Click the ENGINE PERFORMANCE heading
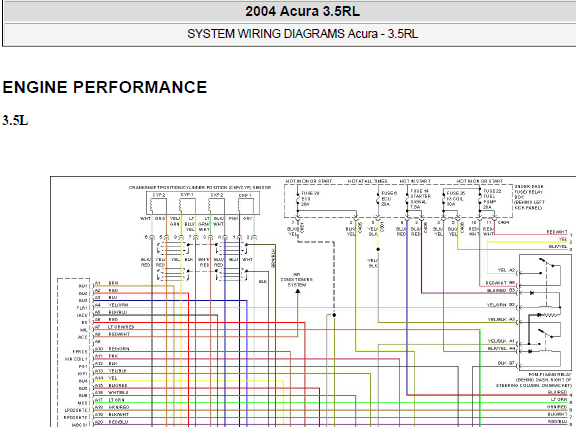The image size is (576, 427). pos(105,87)
